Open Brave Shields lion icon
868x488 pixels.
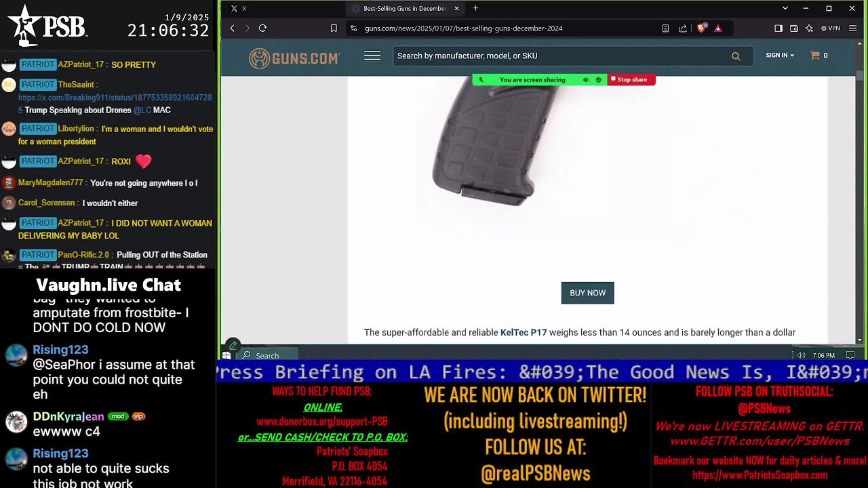tap(702, 28)
